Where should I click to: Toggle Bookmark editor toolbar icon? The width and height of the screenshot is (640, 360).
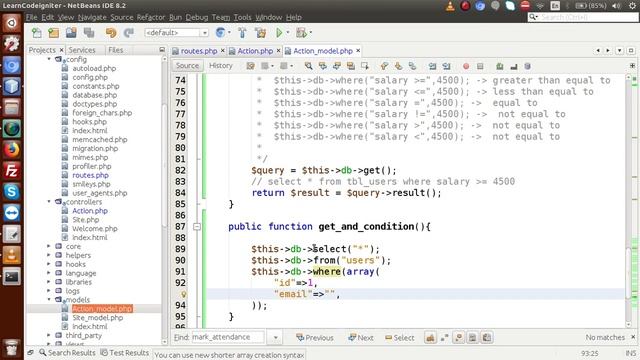pyautogui.click(x=412, y=66)
